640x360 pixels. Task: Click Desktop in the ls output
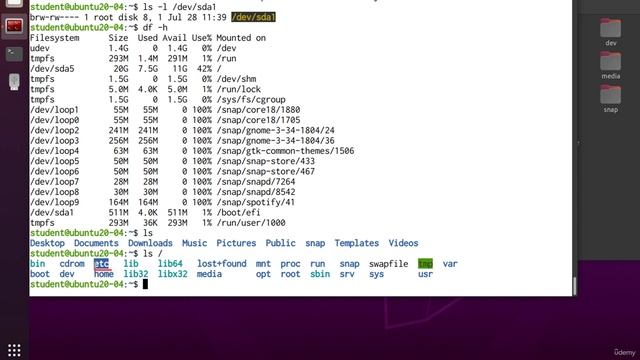(x=47, y=243)
